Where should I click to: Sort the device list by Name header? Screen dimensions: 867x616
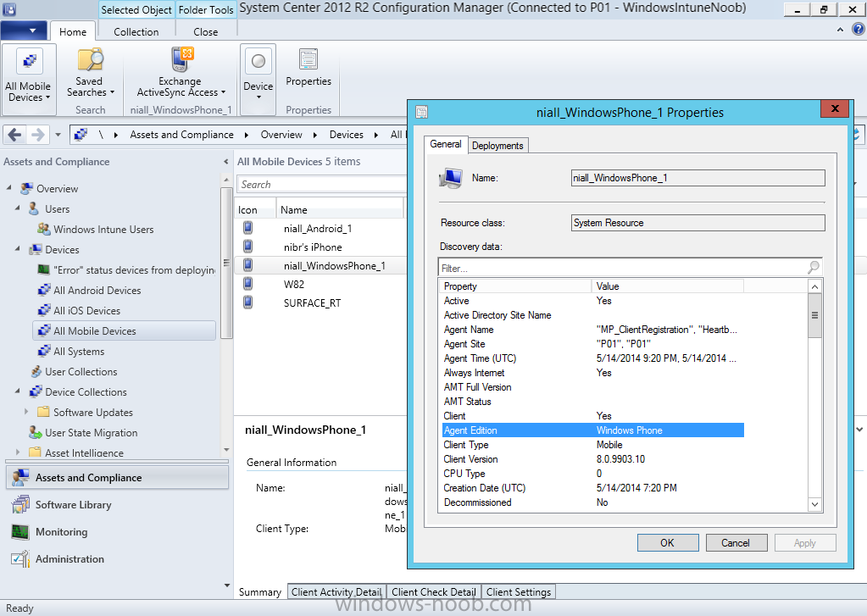click(x=340, y=209)
